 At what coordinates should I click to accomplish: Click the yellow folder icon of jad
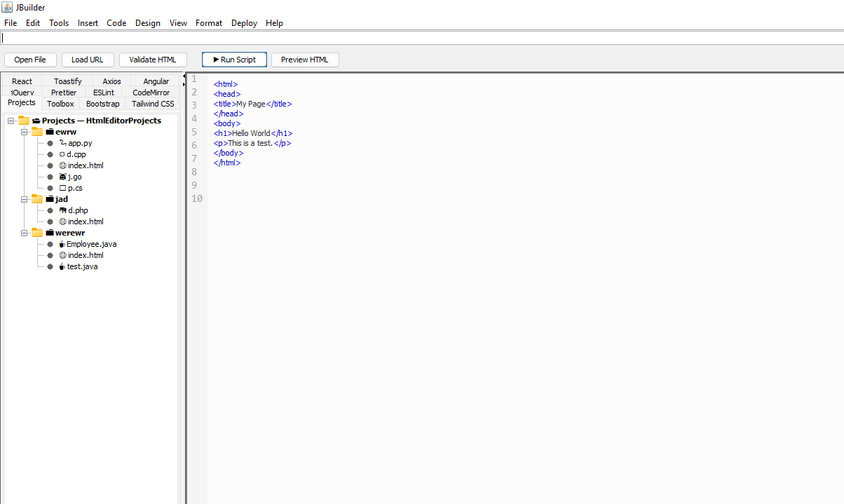coord(37,199)
